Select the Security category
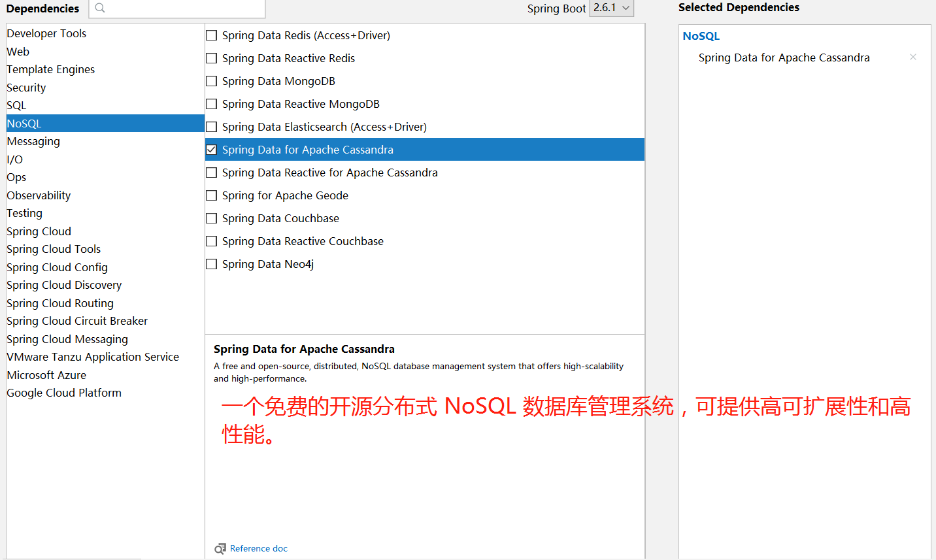The image size is (936, 560). [x=26, y=87]
